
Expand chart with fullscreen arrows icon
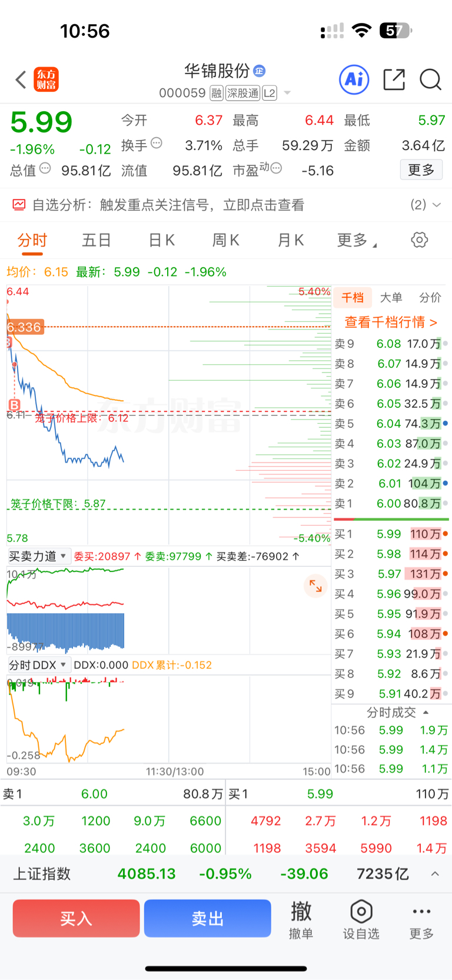pyautogui.click(x=315, y=586)
